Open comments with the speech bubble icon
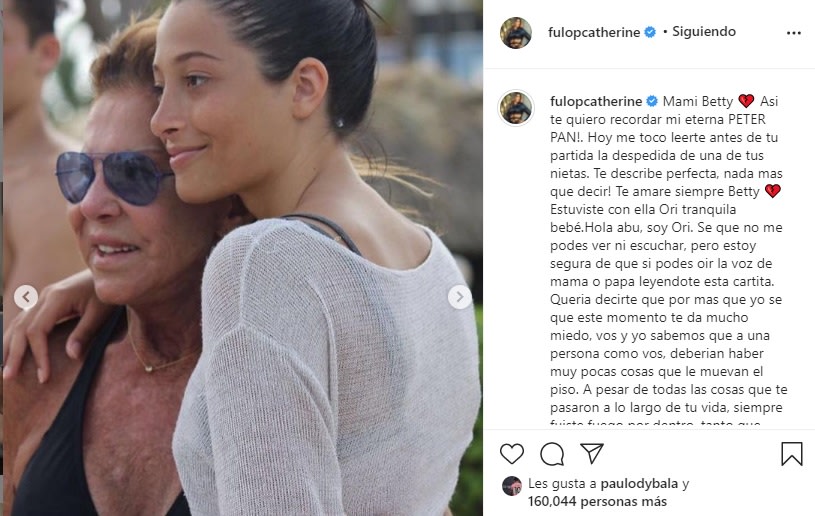815x516 pixels. 552,454
